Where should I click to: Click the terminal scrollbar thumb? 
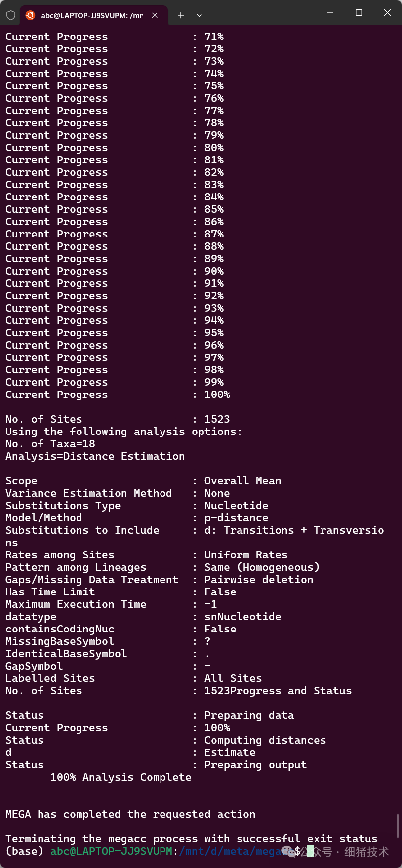tap(398, 826)
